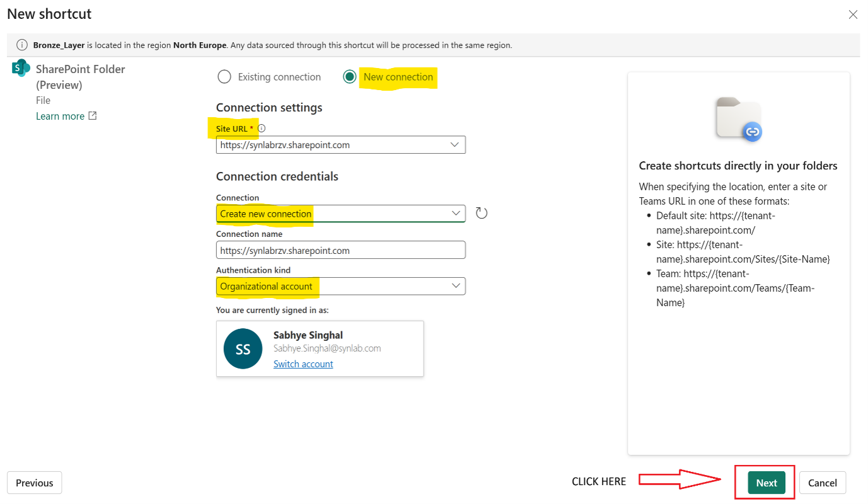Click the Site URL input field
The width and height of the screenshot is (868, 504).
(x=340, y=145)
